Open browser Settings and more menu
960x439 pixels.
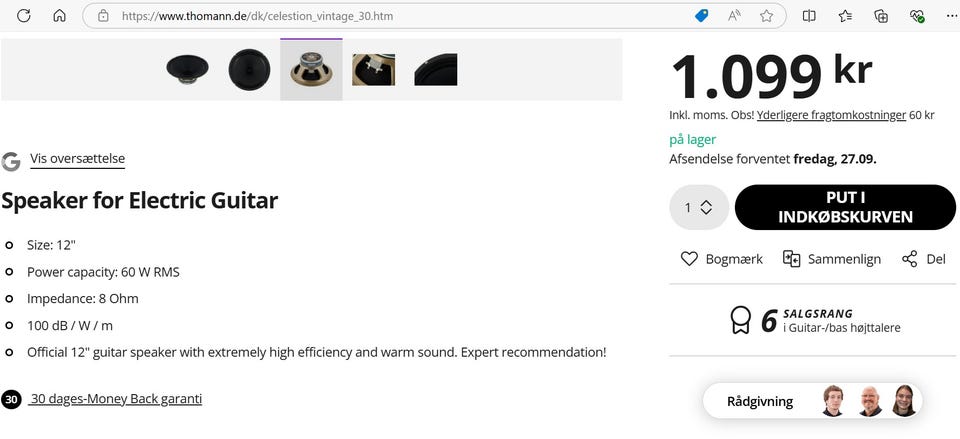tap(951, 16)
